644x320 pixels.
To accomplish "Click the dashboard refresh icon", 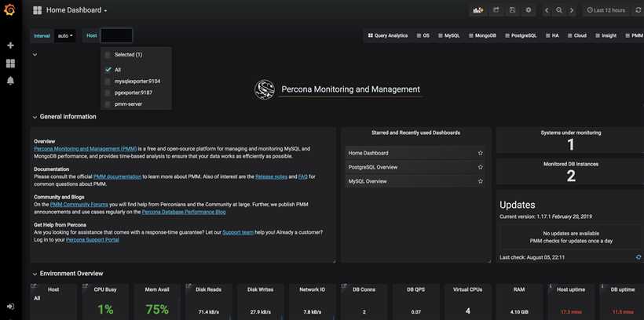I will [x=638, y=10].
